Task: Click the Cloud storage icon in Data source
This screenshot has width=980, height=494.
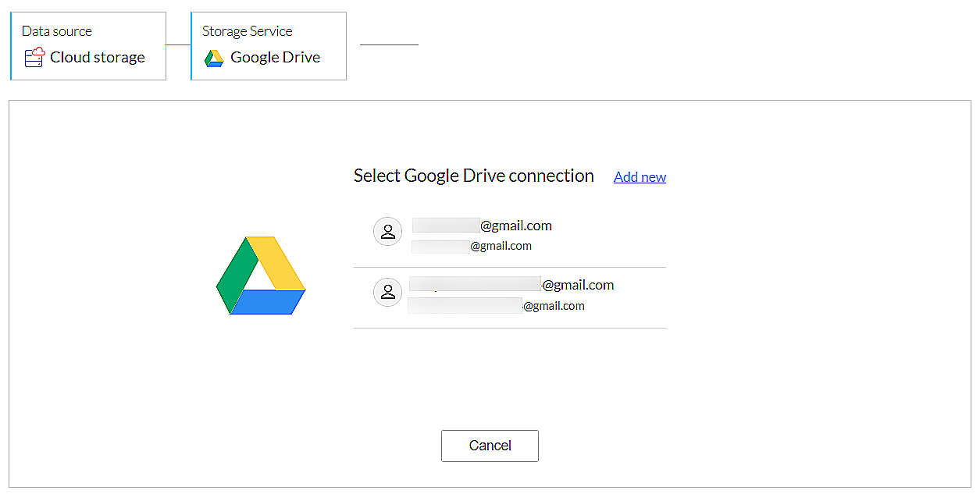Action: click(x=35, y=57)
